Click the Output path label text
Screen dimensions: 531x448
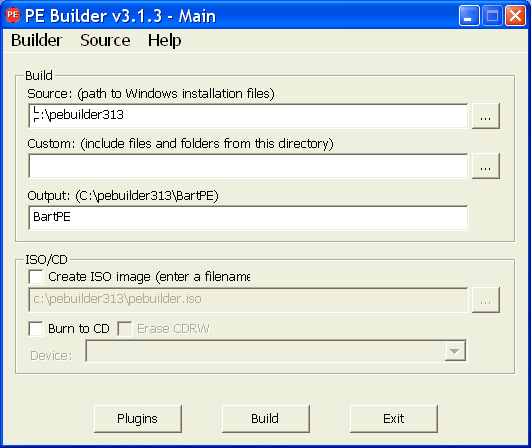coord(123,196)
